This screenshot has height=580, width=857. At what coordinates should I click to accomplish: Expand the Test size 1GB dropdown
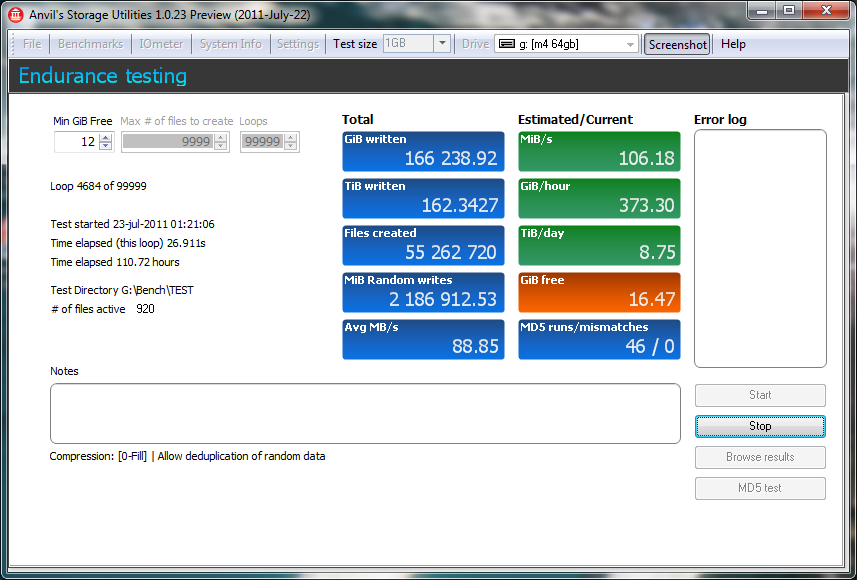click(x=442, y=44)
